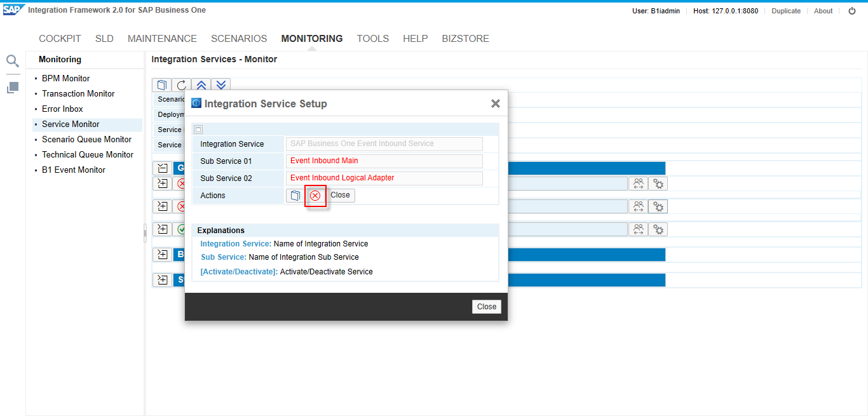This screenshot has height=416, width=868.
Task: Close dialog using the X in title bar
Action: [495, 104]
